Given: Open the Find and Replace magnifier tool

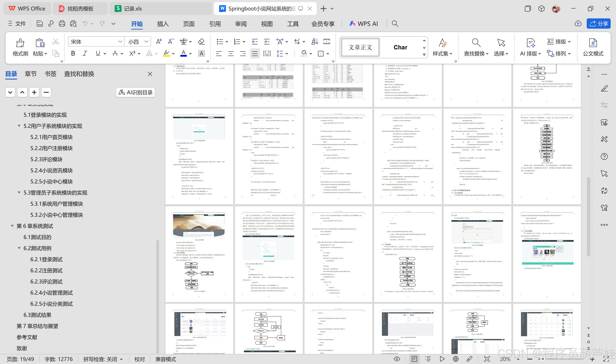Looking at the screenshot, I should (476, 43).
